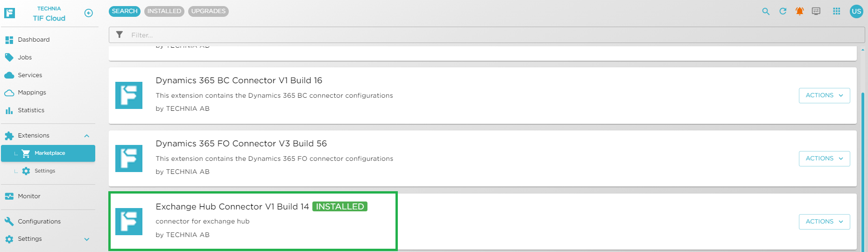
Task: Collapse the sidebar with the back arrow
Action: pyautogui.click(x=88, y=13)
